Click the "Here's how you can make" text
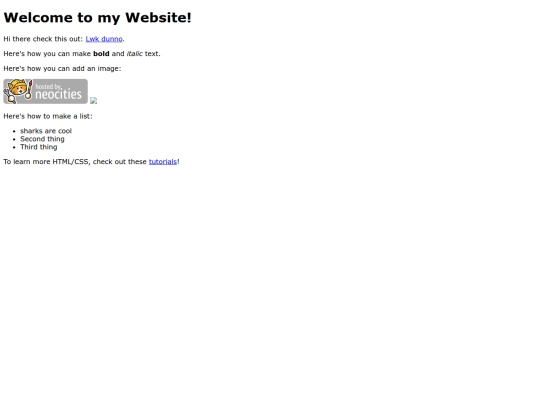 coord(47,54)
